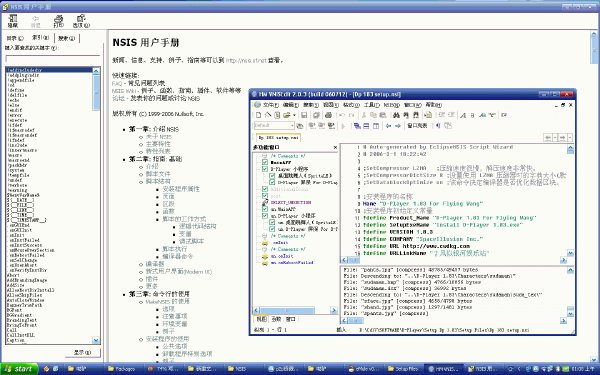Toggle the un.D-Player 屏保 checkbox
The height and width of the screenshot is (375, 600).
(x=272, y=229)
